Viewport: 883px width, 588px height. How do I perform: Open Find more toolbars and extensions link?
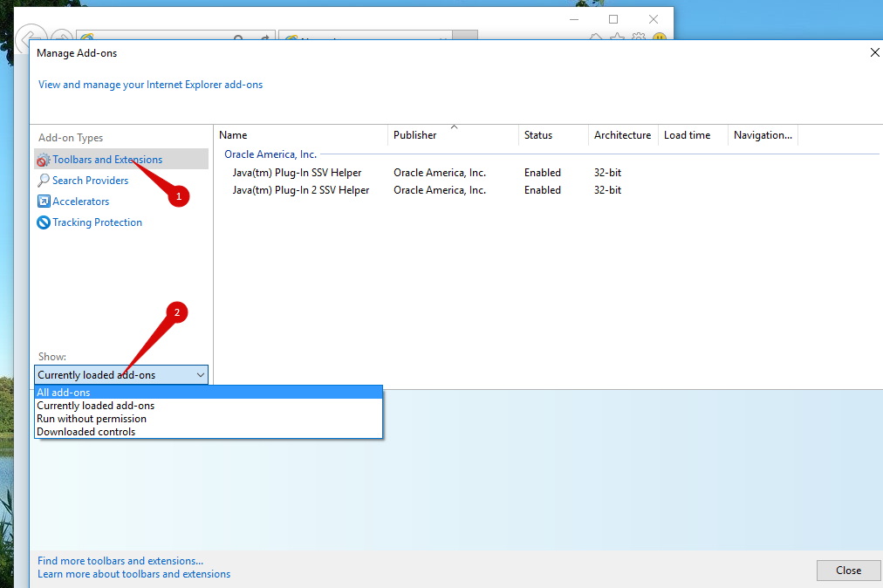pyautogui.click(x=120, y=561)
